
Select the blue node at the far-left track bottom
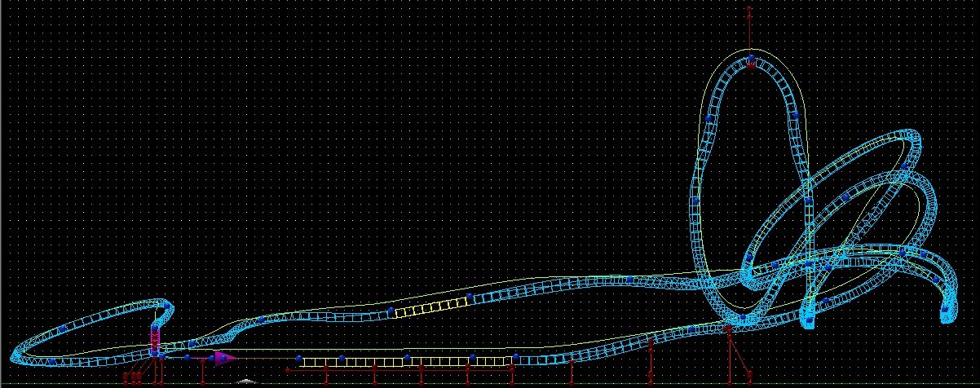click(x=51, y=360)
